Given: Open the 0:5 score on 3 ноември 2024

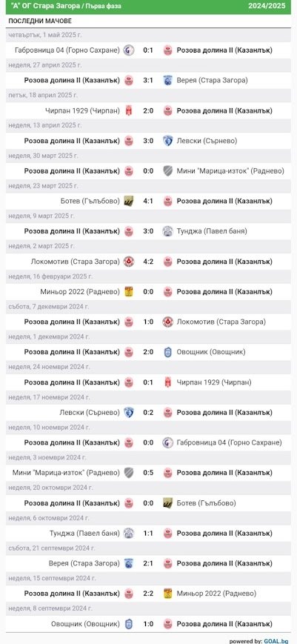Looking at the screenshot, I should [x=148, y=473].
